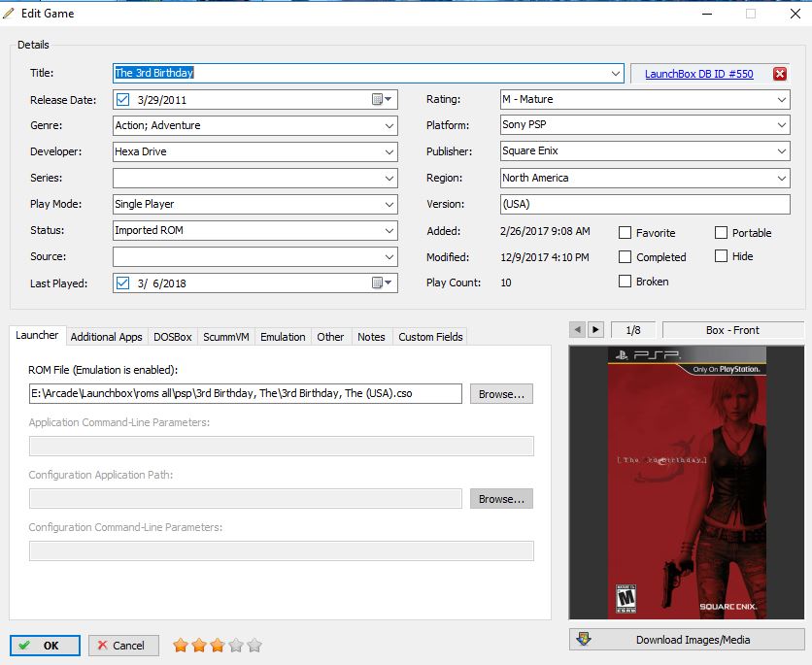
Task: Click the 1/8 image counter
Action: pos(633,330)
